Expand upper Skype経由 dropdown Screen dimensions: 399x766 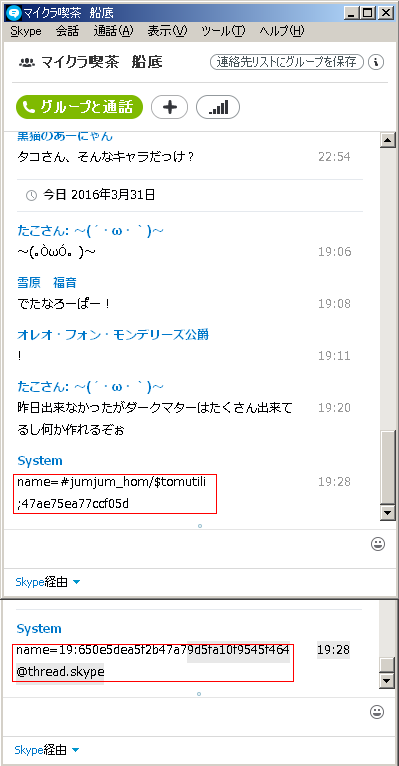pos(48,582)
